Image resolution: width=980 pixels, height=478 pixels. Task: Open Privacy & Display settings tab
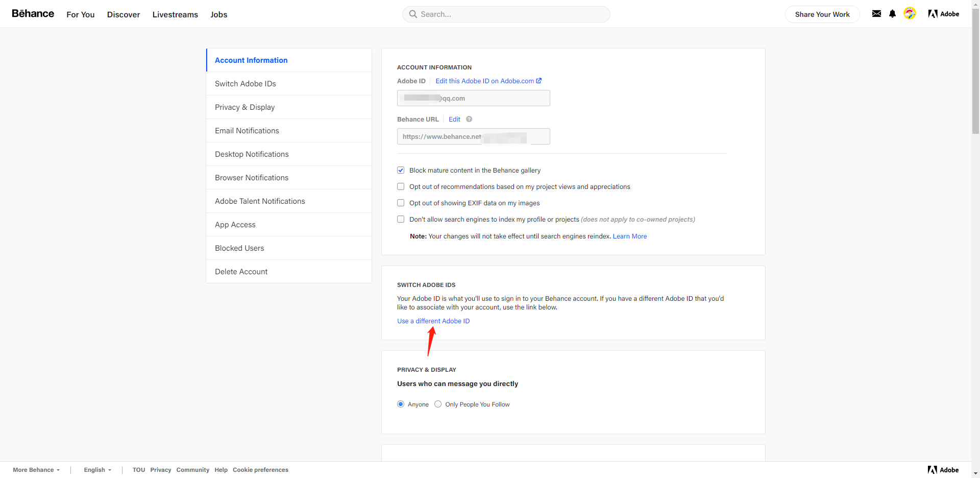click(x=244, y=107)
